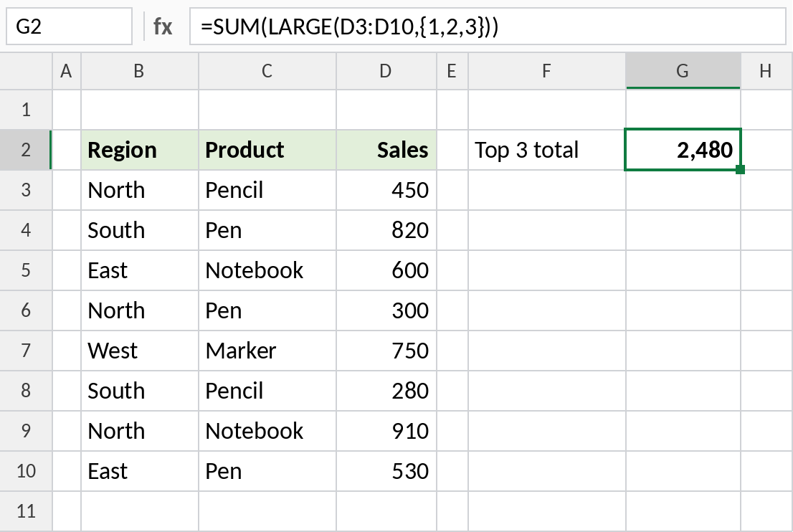
Task: Select column G header
Action: coord(683,71)
